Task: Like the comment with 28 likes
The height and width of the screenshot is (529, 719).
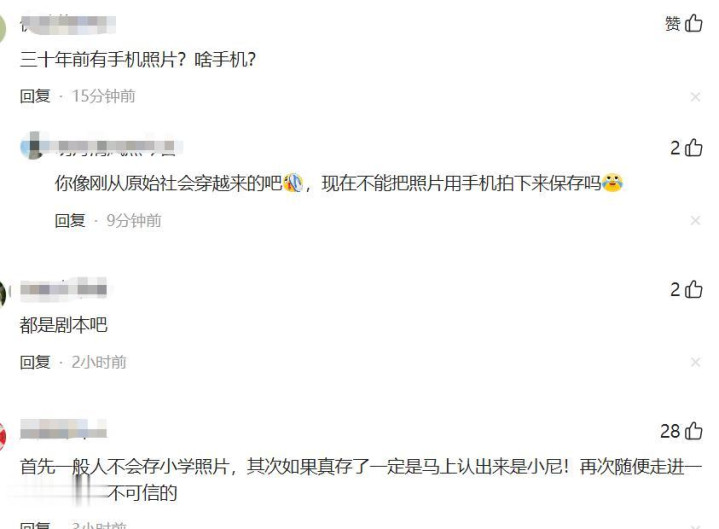Action: pos(693,431)
